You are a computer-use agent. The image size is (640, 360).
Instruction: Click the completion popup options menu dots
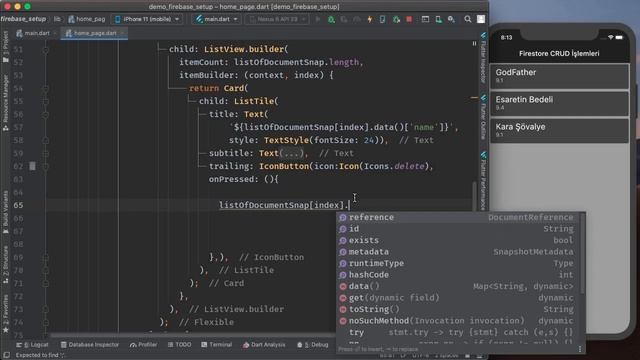pyautogui.click(x=580, y=349)
